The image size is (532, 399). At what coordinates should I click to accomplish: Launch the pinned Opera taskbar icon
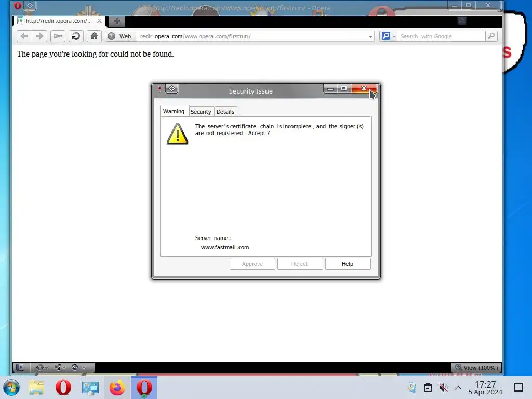tap(63, 388)
